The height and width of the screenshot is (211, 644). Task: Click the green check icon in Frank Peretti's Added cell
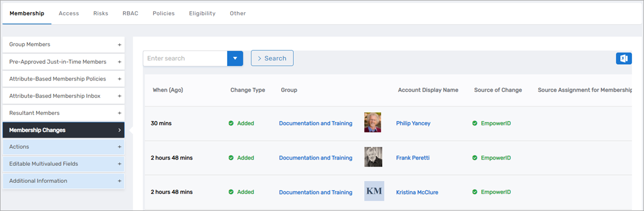pos(231,158)
